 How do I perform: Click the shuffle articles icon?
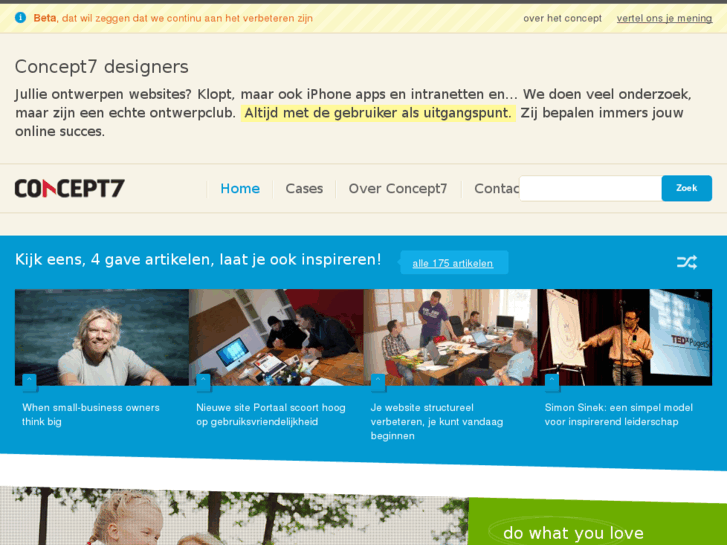686,262
